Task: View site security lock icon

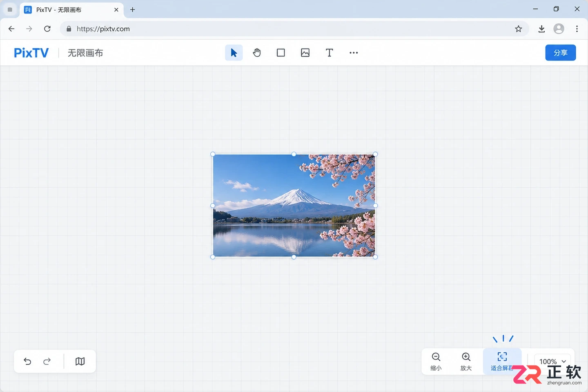Action: point(69,29)
